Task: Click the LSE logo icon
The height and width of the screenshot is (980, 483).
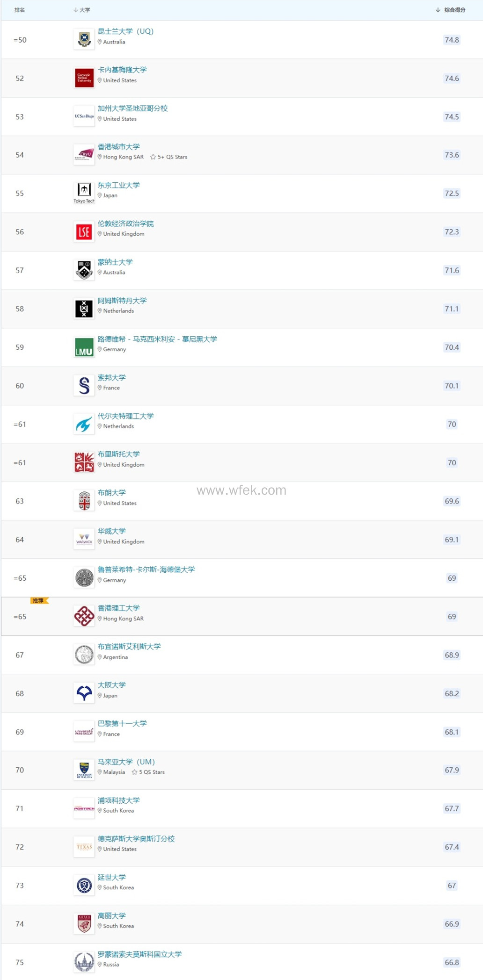Action: [x=84, y=232]
